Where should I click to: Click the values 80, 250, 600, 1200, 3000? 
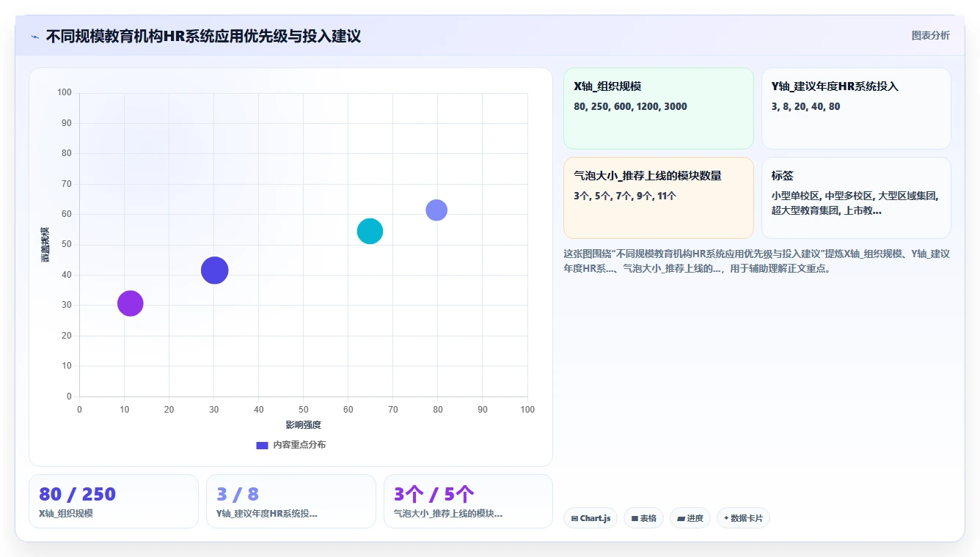(630, 106)
